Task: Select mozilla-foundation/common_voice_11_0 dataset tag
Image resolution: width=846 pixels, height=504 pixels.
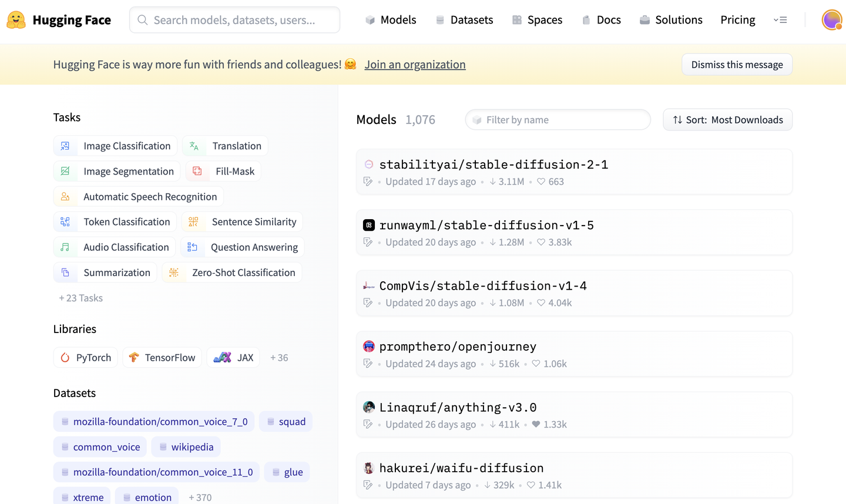Action: click(156, 472)
